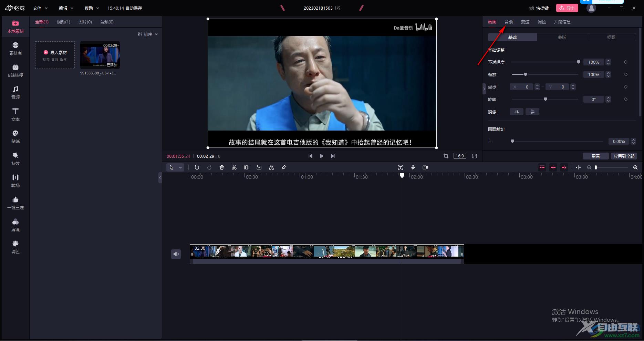The image size is (644, 341).
Task: Open the 快捷键 shortcuts button
Action: [x=539, y=8]
